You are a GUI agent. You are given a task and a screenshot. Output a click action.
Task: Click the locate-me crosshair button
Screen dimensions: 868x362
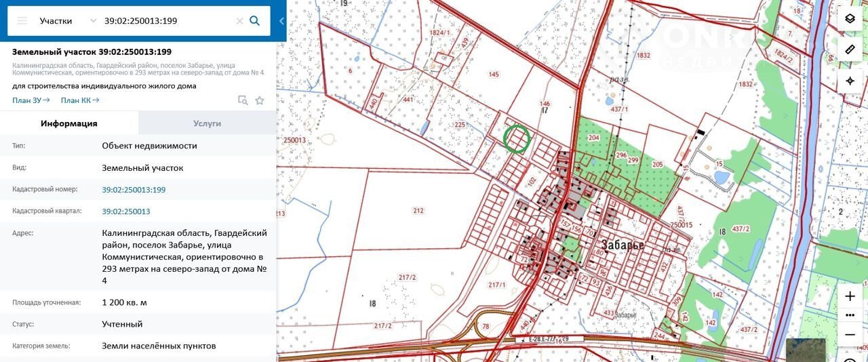pos(850,81)
